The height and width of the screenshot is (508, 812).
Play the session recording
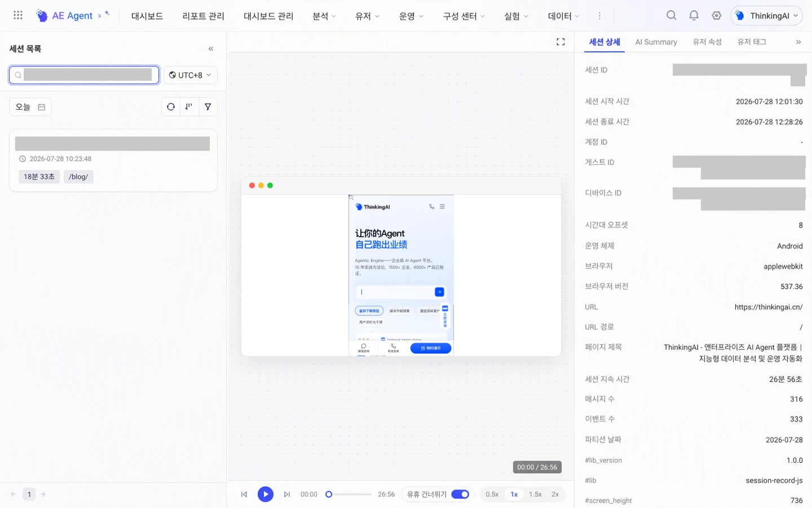pyautogui.click(x=266, y=494)
